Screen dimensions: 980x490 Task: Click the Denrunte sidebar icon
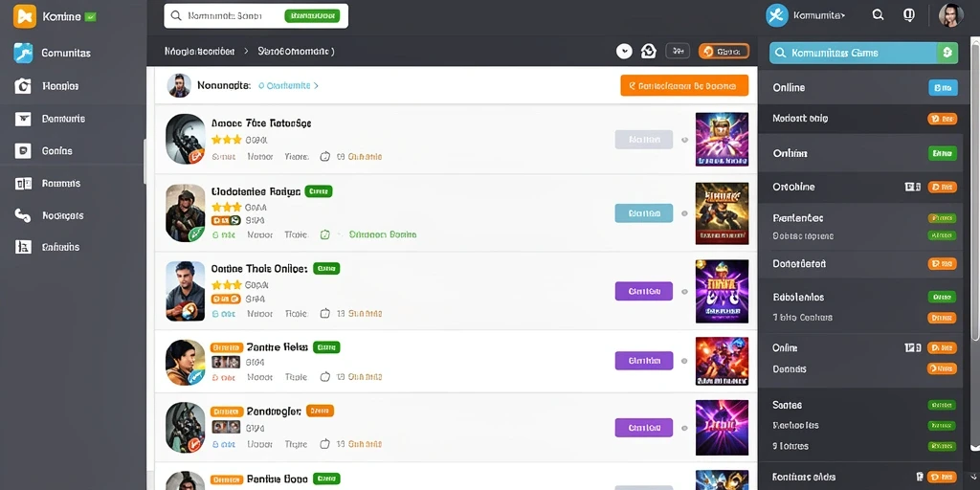[23, 118]
